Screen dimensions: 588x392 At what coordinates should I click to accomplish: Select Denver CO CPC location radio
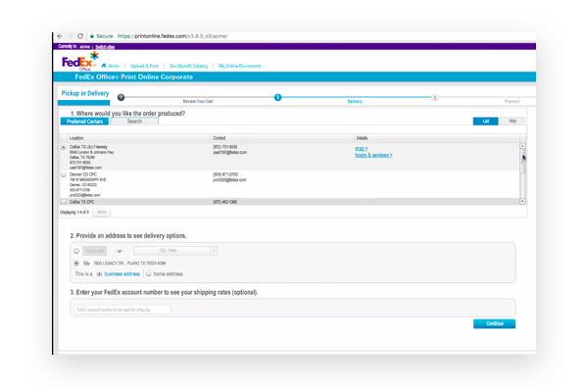[x=64, y=174]
